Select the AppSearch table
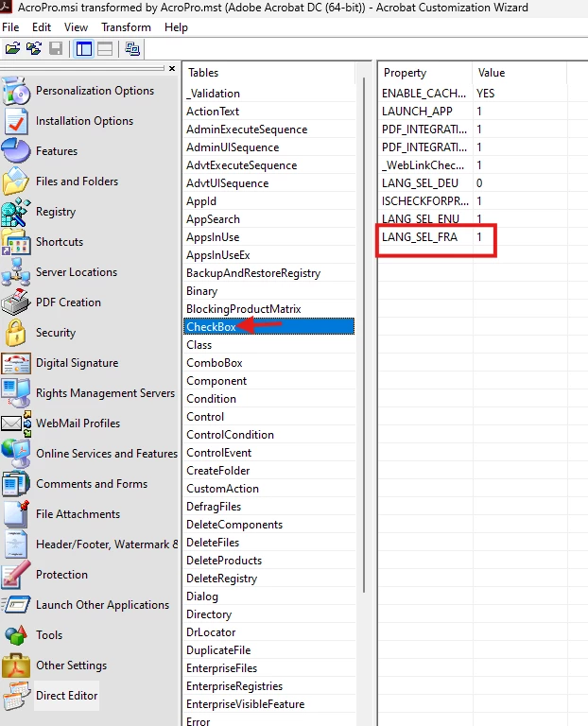 pyautogui.click(x=269, y=219)
